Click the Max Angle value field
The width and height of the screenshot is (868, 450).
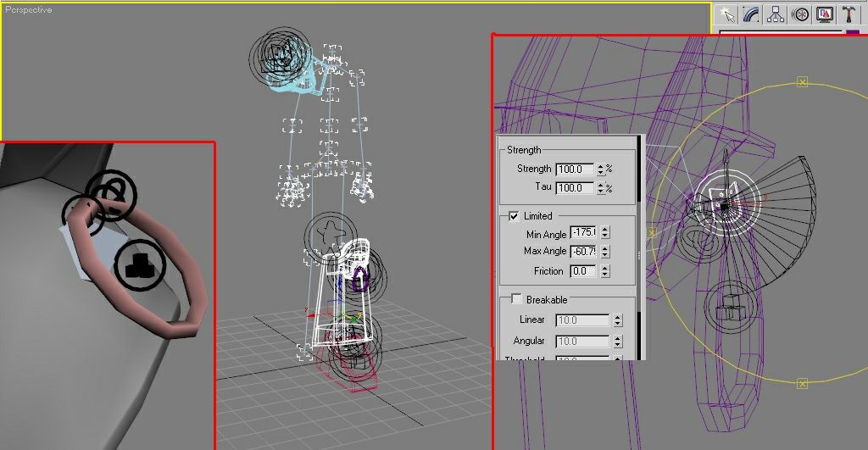(x=584, y=252)
